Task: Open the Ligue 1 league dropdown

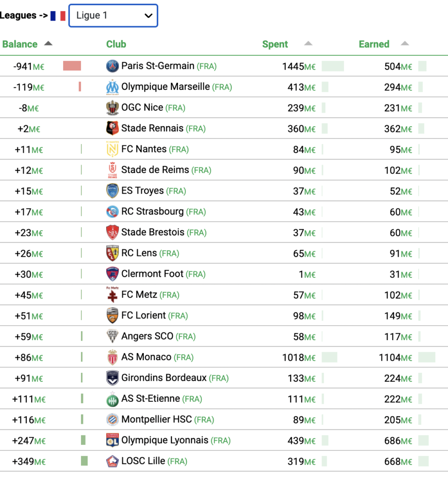Action: (x=113, y=15)
